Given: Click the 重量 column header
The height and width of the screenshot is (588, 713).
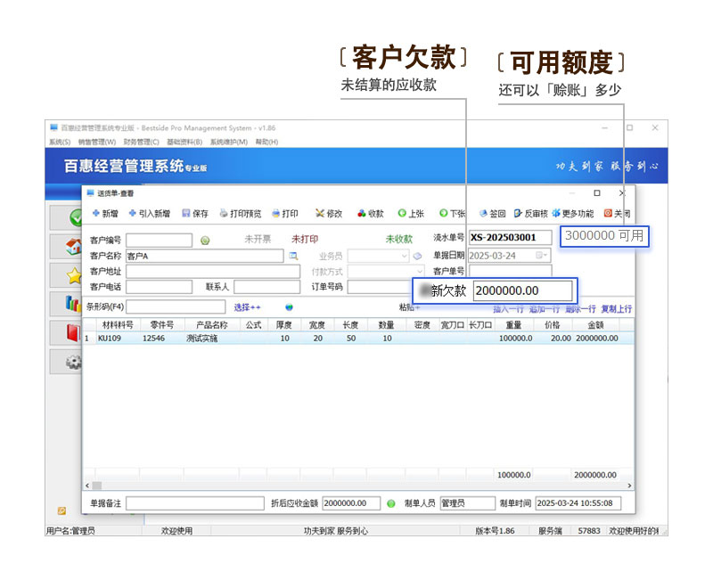Looking at the screenshot, I should click(513, 325).
